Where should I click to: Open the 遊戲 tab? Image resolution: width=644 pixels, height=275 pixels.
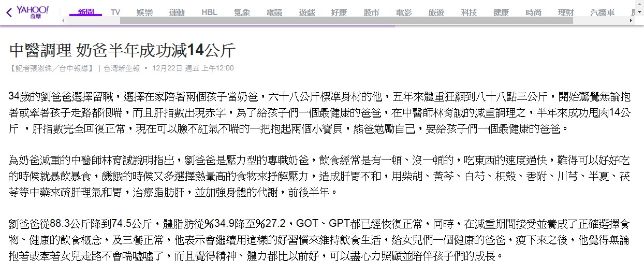(306, 12)
